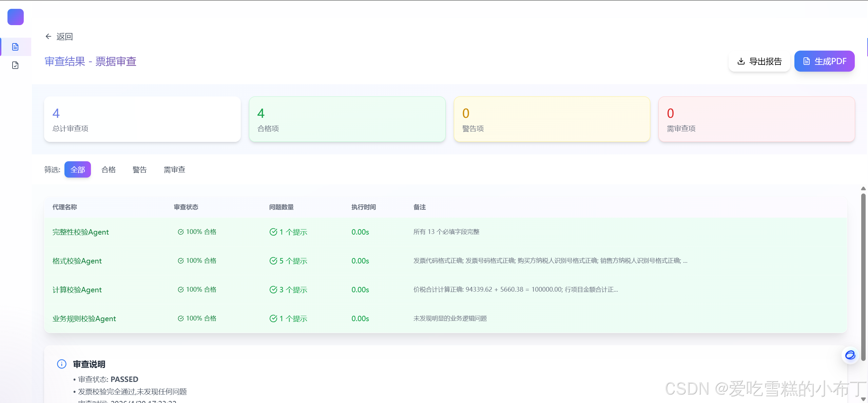Click the purple app logo icon
Viewport: 868px width, 403px height.
pyautogui.click(x=16, y=17)
